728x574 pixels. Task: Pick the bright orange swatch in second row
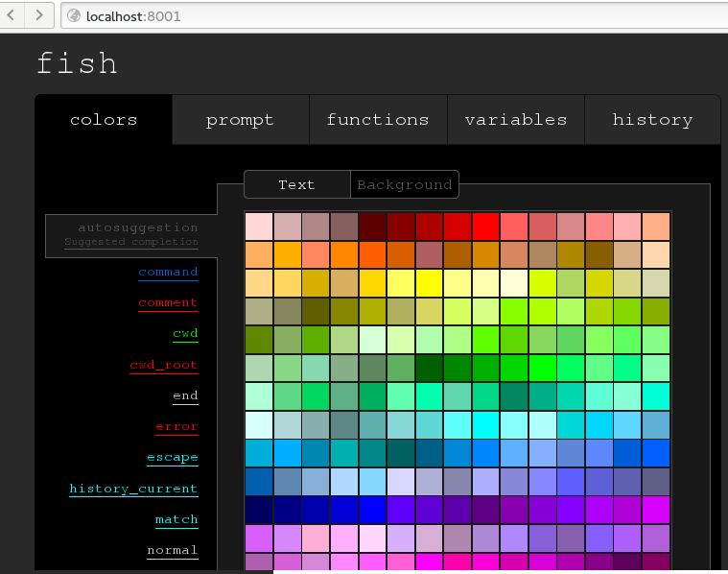point(344,254)
